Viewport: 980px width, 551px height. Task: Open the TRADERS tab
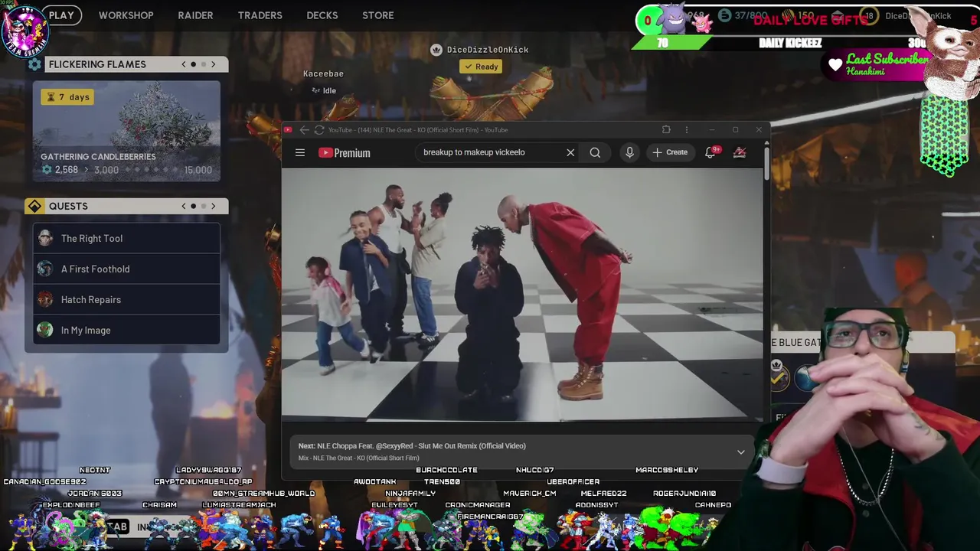tap(260, 15)
